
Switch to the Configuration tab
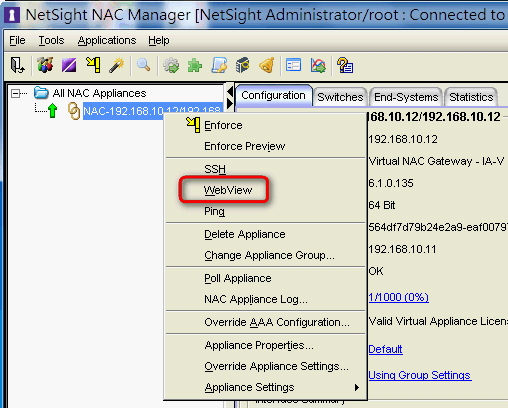click(x=273, y=95)
